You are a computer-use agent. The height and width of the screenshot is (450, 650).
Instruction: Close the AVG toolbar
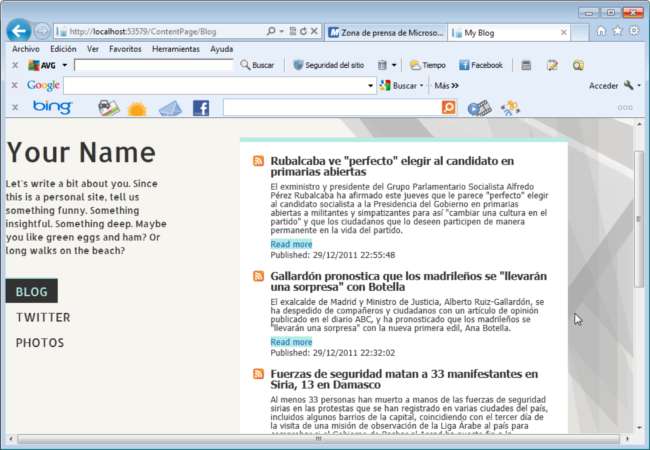[x=15, y=65]
